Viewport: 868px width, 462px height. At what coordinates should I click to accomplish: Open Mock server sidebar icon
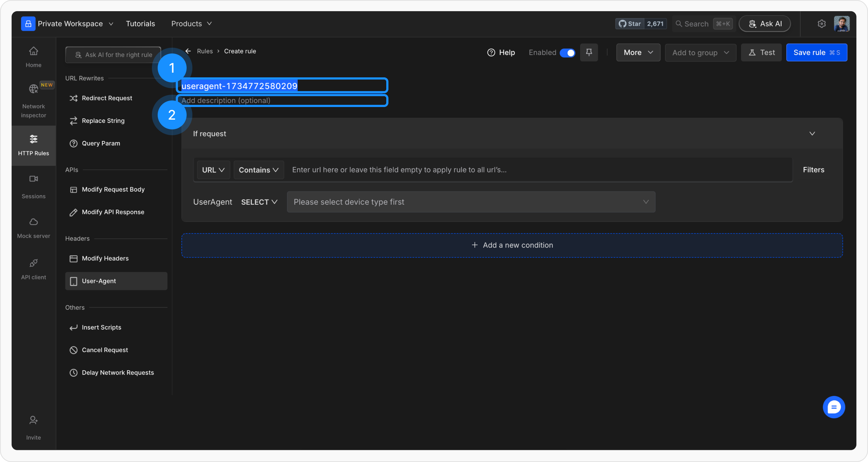[33, 228]
